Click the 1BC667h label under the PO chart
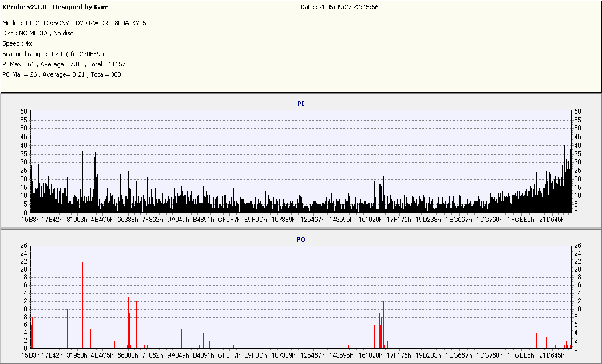The image size is (602, 364). click(x=458, y=355)
